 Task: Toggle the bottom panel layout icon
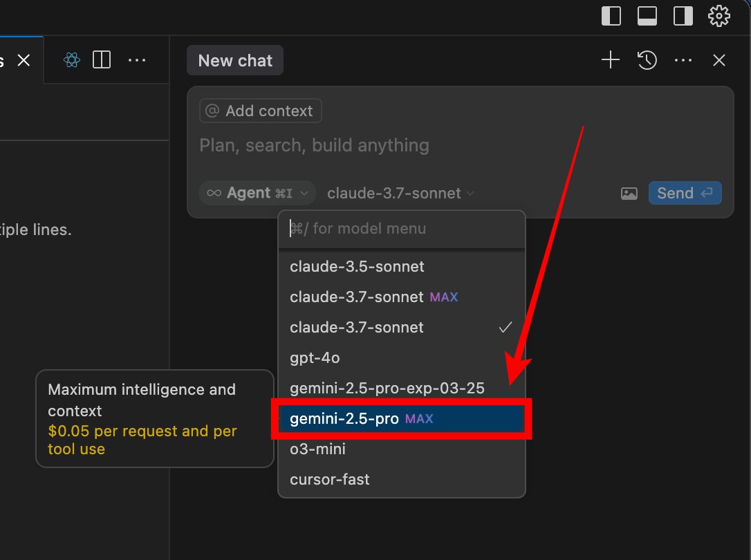tap(647, 16)
